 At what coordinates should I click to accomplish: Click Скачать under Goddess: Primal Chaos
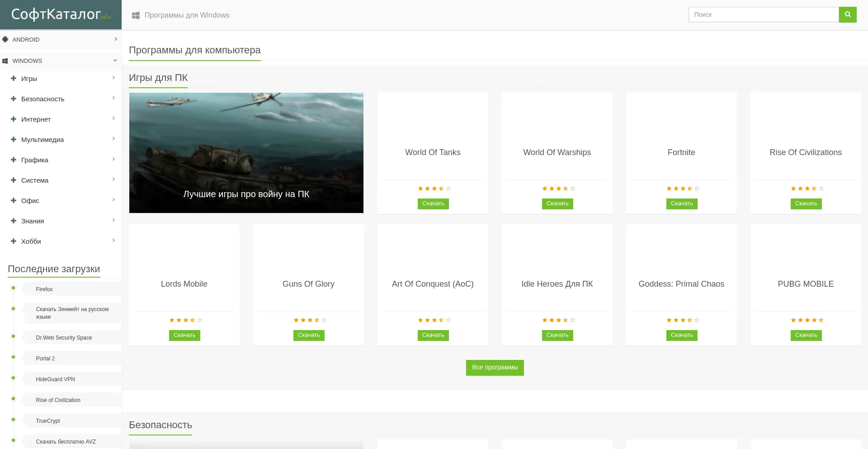pos(682,336)
